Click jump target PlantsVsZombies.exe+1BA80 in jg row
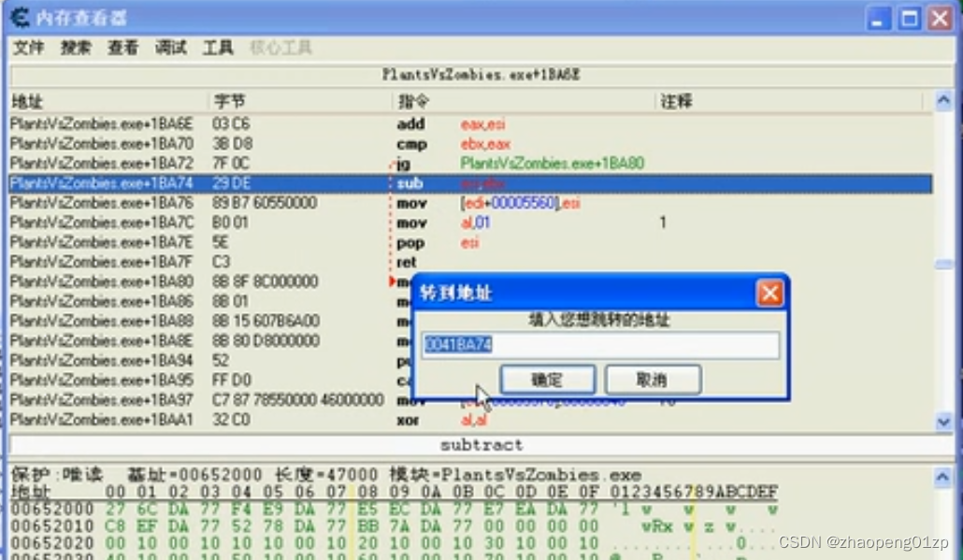 553,164
